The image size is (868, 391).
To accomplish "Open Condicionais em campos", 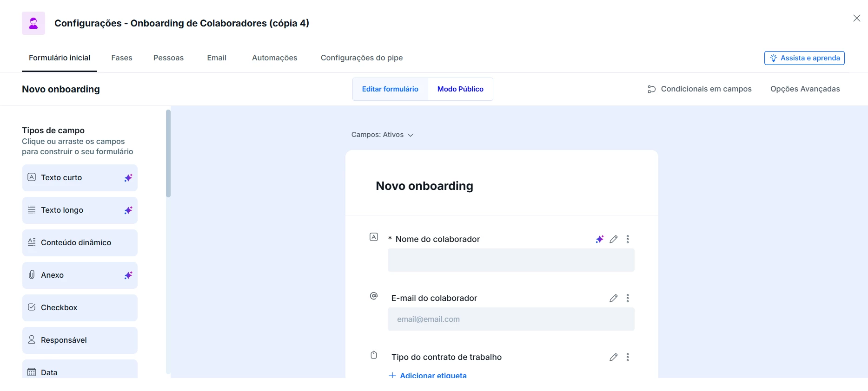I will pos(700,89).
